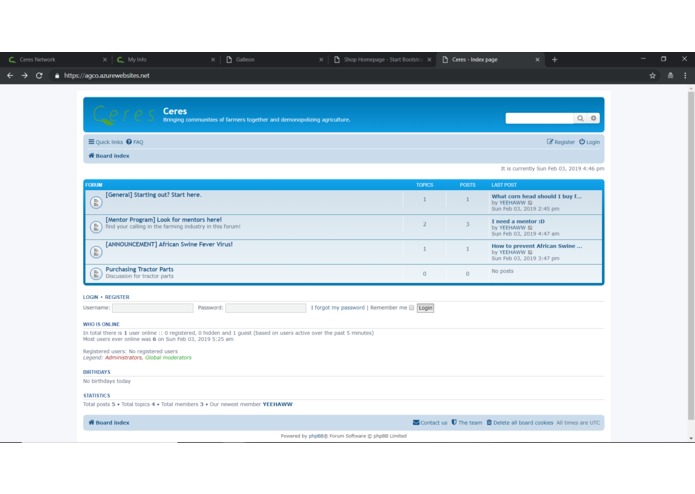Click the Username input field
The image size is (695, 494).
[x=152, y=308]
